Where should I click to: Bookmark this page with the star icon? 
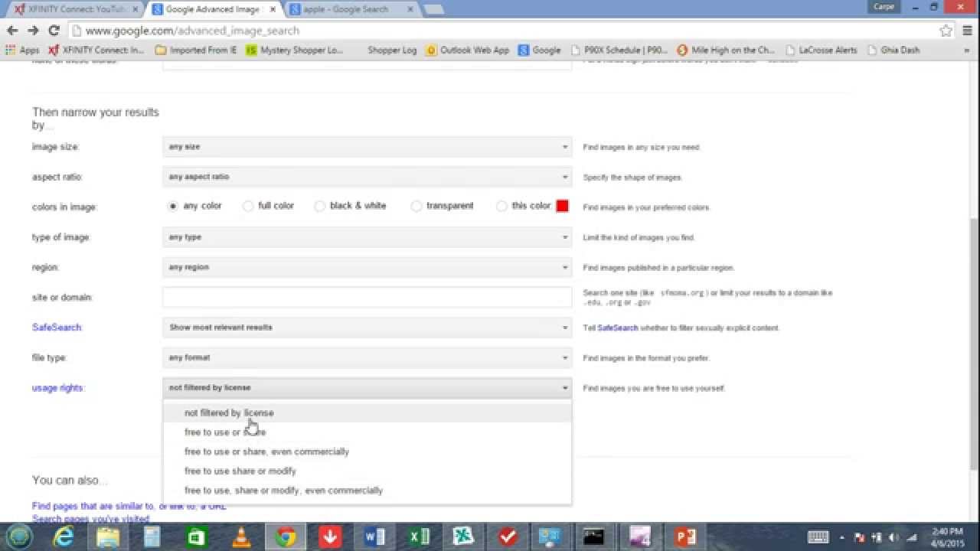(946, 31)
